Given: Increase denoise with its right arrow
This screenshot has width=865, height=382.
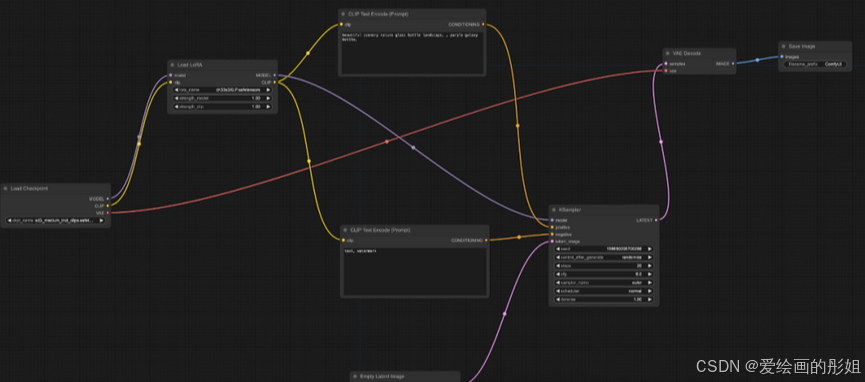Looking at the screenshot, I should 650,299.
